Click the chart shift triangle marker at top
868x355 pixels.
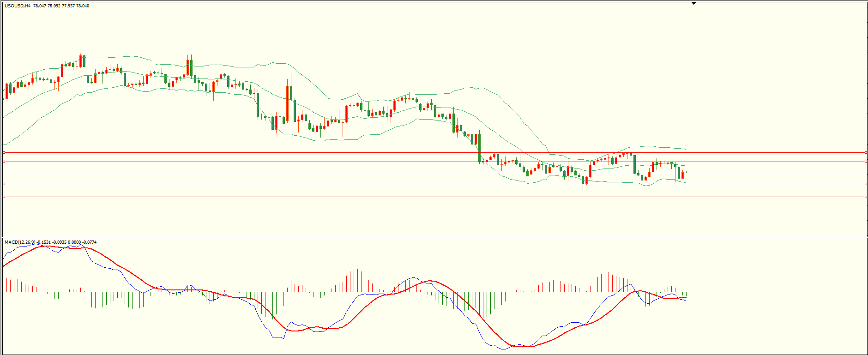point(693,3)
